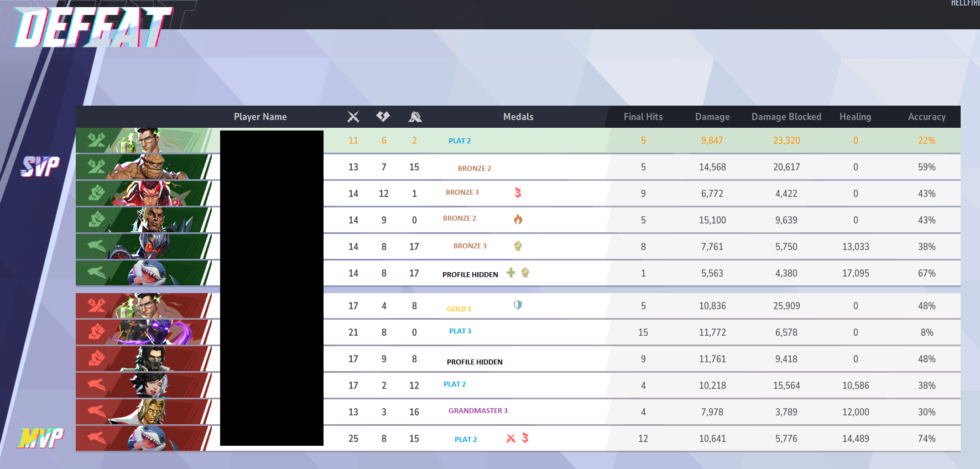Click the role icon in the GOLD 1 row
The image size is (980, 469).
[x=96, y=305]
